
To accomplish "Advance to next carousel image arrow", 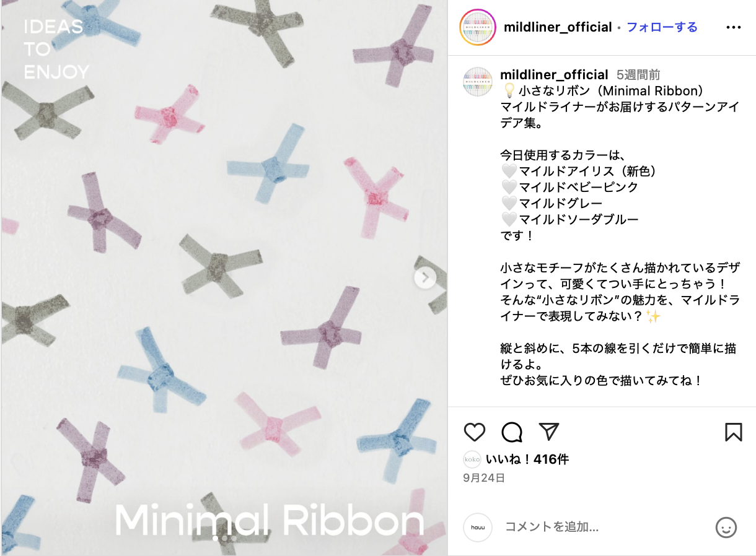I will coord(425,278).
